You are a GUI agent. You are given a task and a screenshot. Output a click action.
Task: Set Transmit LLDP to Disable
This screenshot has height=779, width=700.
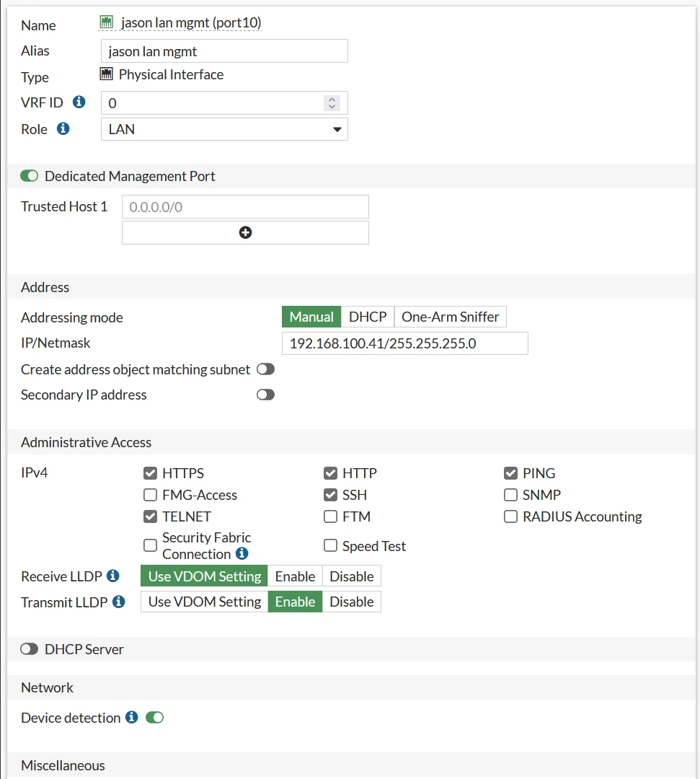(x=352, y=602)
